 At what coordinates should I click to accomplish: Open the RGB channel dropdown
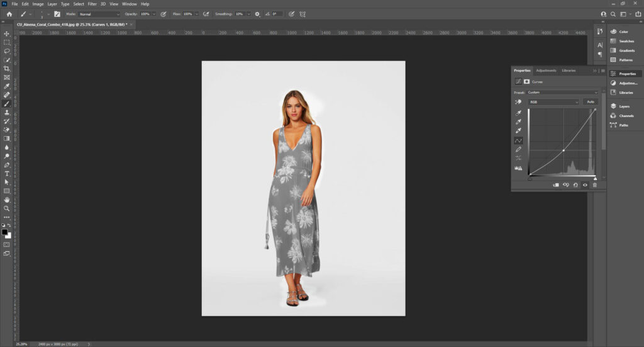point(553,102)
